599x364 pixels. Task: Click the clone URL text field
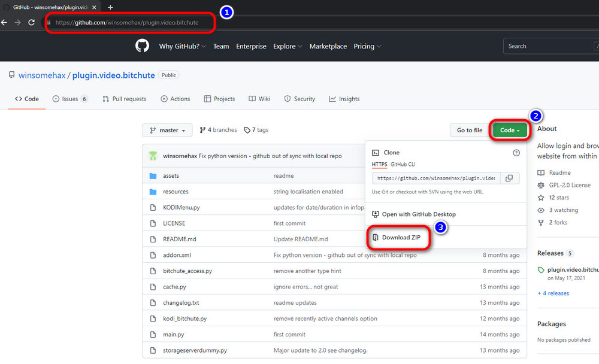click(436, 178)
